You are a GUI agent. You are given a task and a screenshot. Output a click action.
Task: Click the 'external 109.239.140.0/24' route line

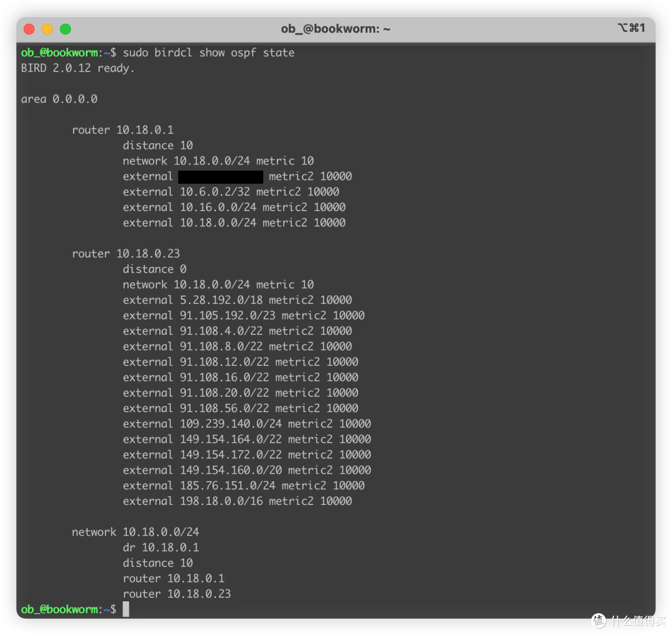pos(247,424)
